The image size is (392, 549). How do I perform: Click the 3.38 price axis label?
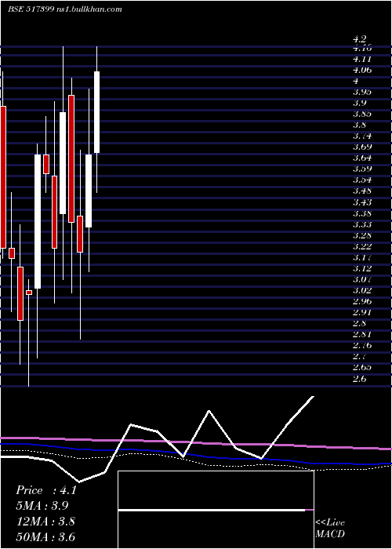(x=362, y=213)
